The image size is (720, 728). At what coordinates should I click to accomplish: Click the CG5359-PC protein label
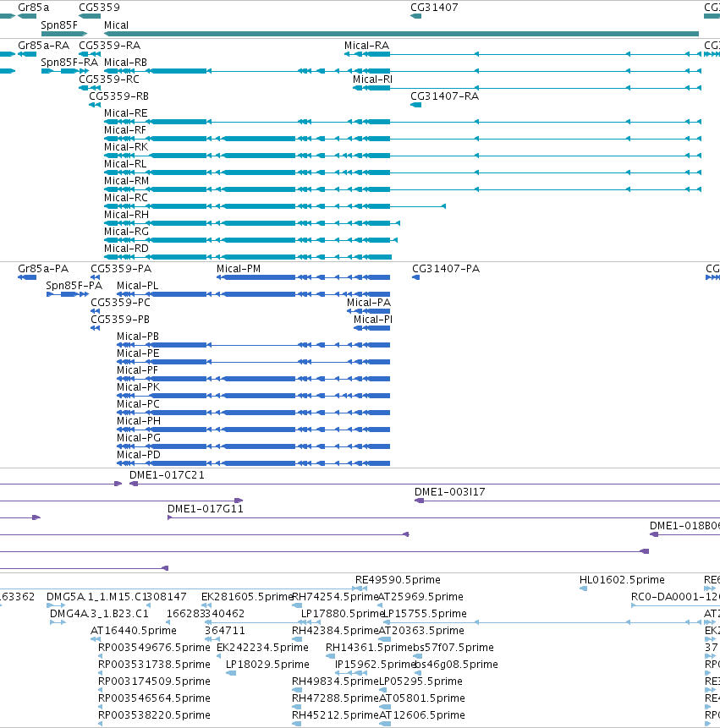120,303
